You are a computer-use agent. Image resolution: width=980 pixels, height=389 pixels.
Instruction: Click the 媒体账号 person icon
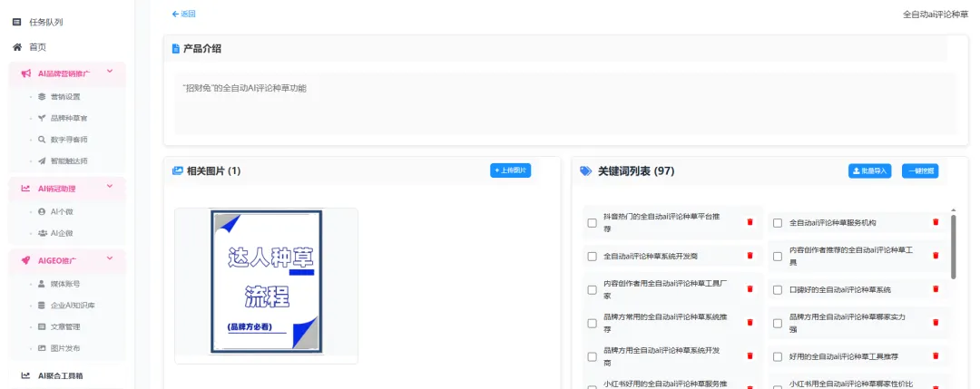42,284
